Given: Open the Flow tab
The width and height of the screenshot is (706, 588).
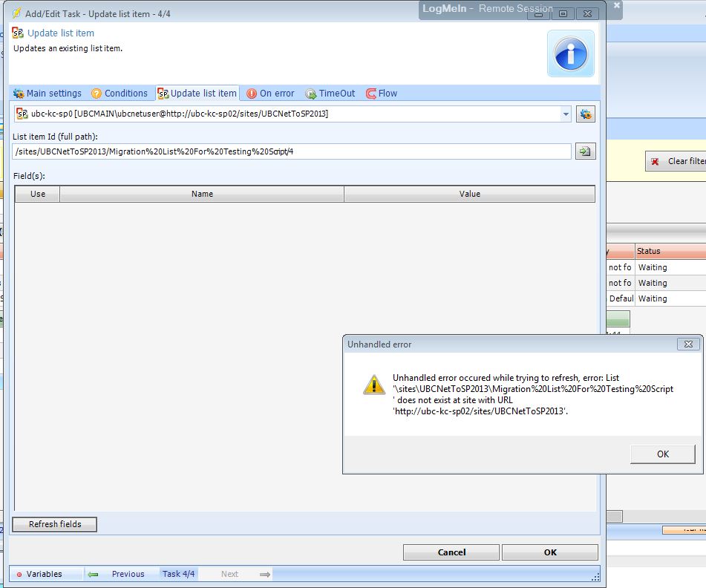Looking at the screenshot, I should pyautogui.click(x=382, y=94).
